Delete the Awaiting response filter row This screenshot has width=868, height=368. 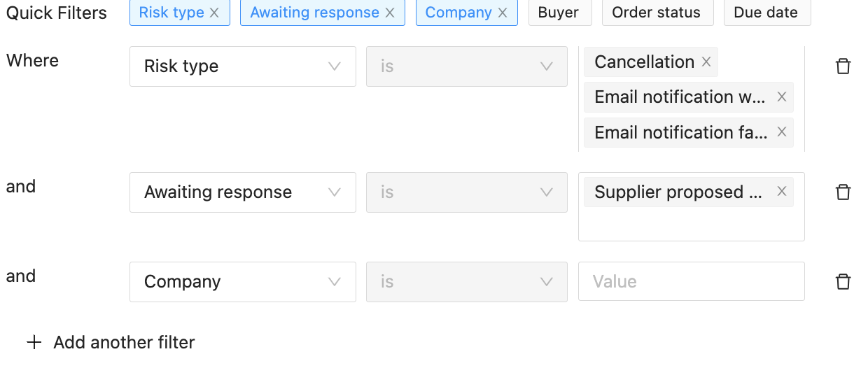[x=843, y=192]
